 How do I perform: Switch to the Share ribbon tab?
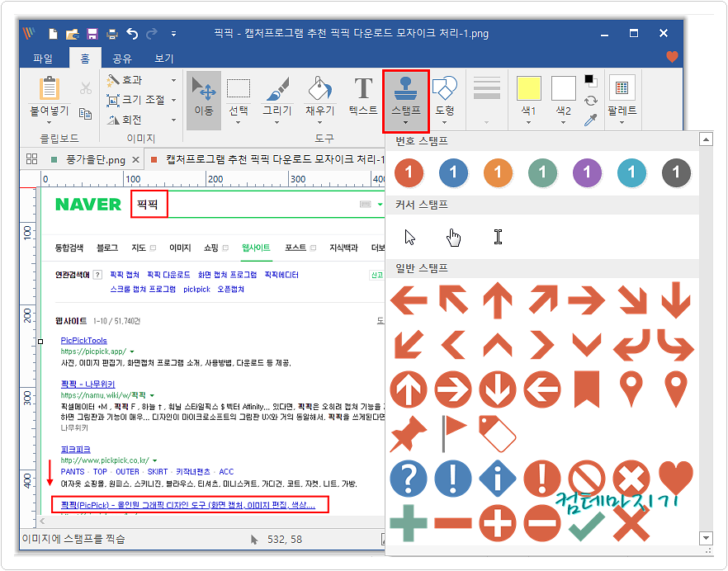122,59
